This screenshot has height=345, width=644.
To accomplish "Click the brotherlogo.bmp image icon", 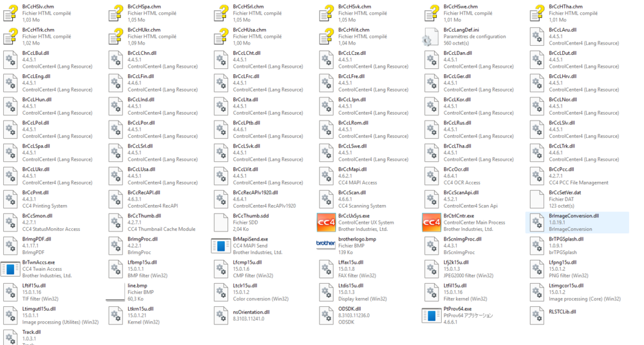I will pos(326,245).
